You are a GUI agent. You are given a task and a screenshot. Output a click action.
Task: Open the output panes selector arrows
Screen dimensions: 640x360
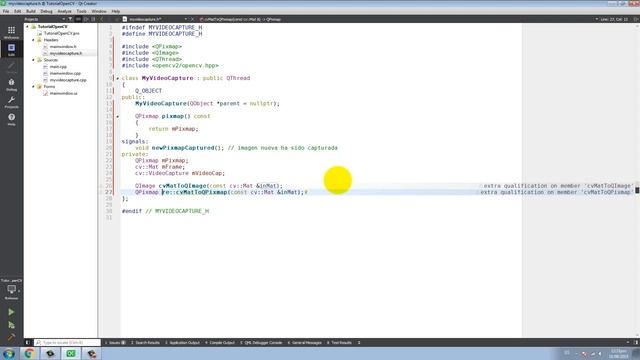coord(359,342)
